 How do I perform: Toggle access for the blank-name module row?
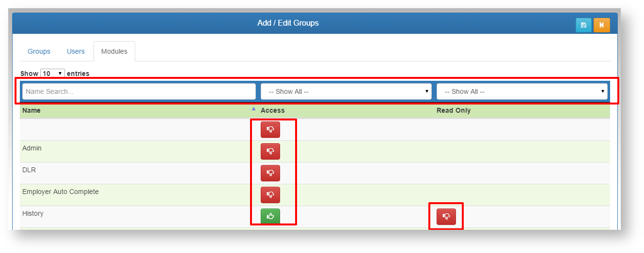click(270, 130)
